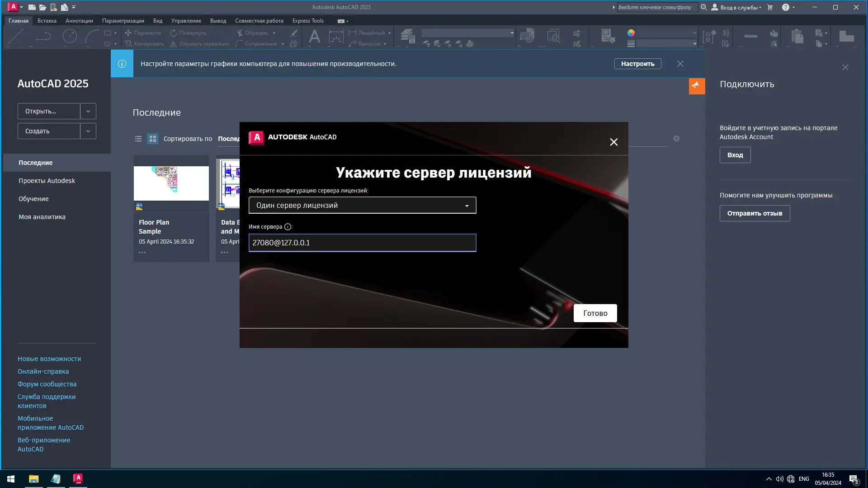868x488 pixels.
Task: Open the Floor Plan Sample drawing thumbnail
Action: (x=171, y=183)
